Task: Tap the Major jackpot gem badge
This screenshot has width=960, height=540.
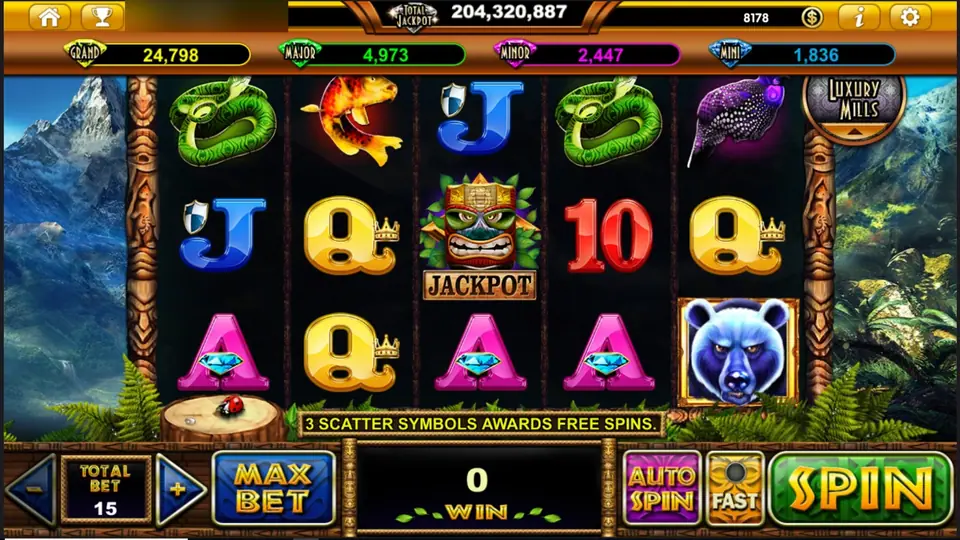Action: pos(299,53)
